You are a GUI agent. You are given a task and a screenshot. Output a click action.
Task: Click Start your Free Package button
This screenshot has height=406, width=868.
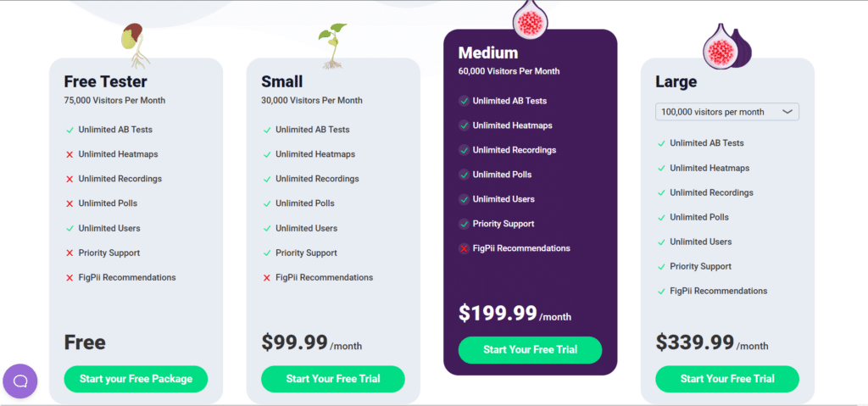[x=136, y=379]
